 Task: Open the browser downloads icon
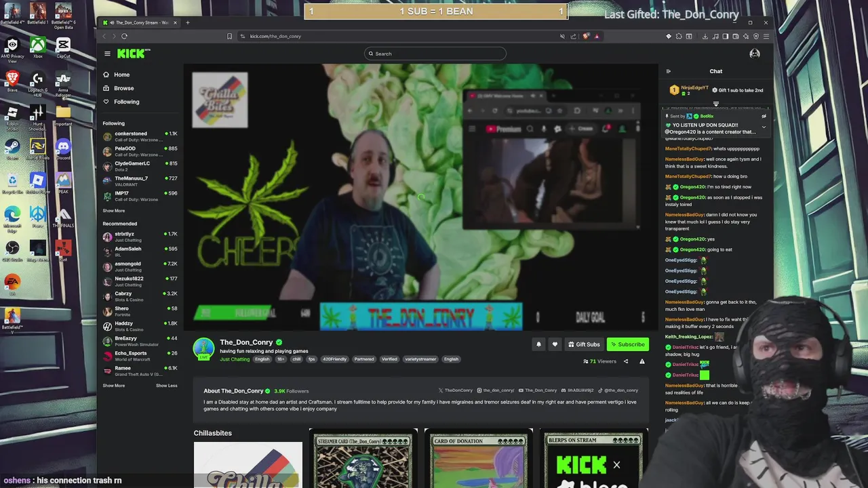point(705,36)
